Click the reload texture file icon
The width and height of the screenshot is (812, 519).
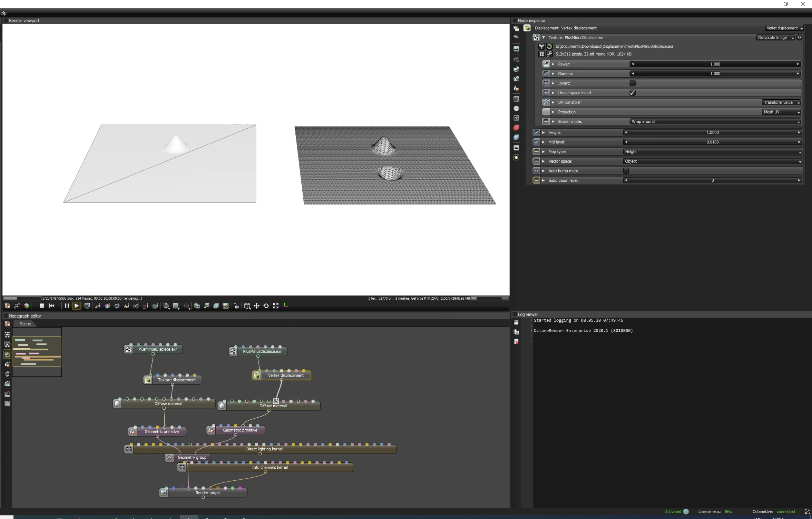coord(549,46)
